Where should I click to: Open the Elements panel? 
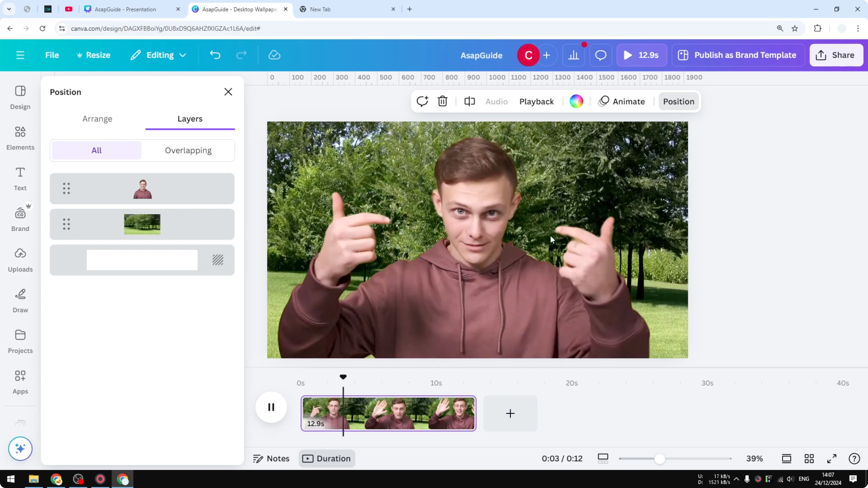[20, 138]
